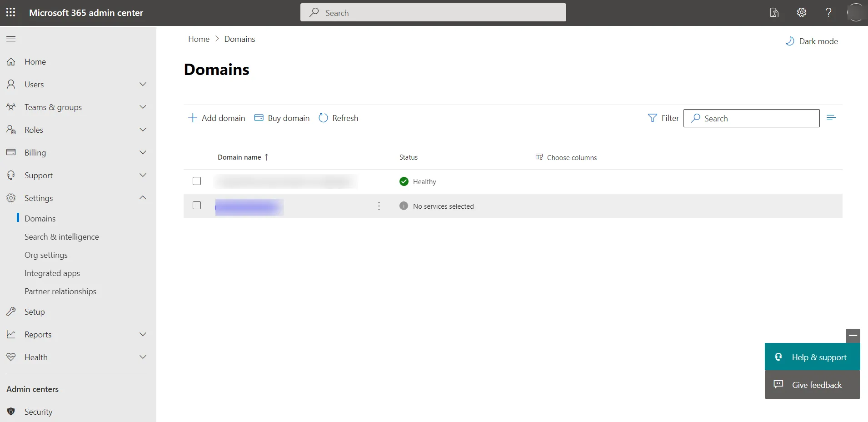Click the Filter funnel icon

(x=653, y=118)
